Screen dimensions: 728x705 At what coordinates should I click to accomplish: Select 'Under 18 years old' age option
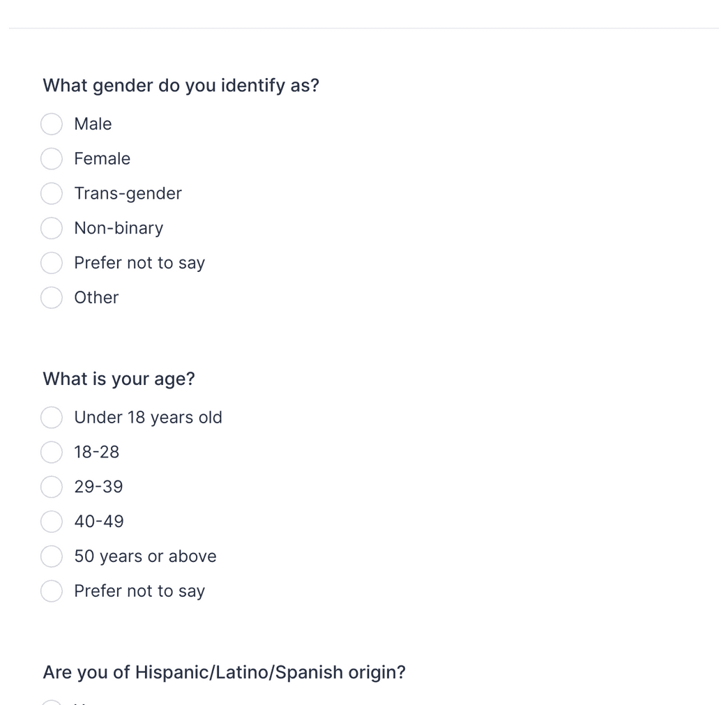coord(51,417)
